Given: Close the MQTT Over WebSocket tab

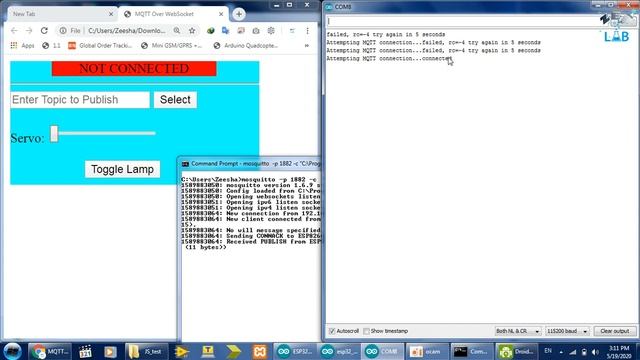Looking at the screenshot, I should [221, 14].
